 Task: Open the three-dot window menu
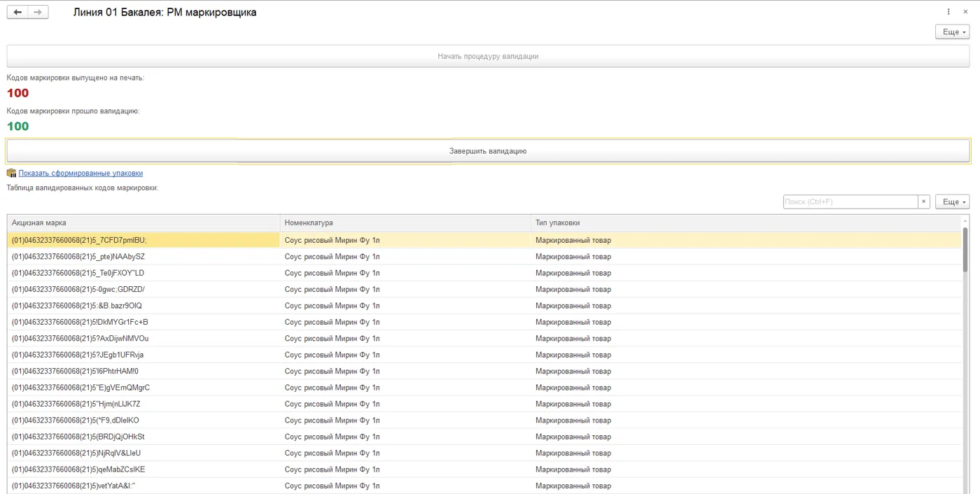coord(948,12)
